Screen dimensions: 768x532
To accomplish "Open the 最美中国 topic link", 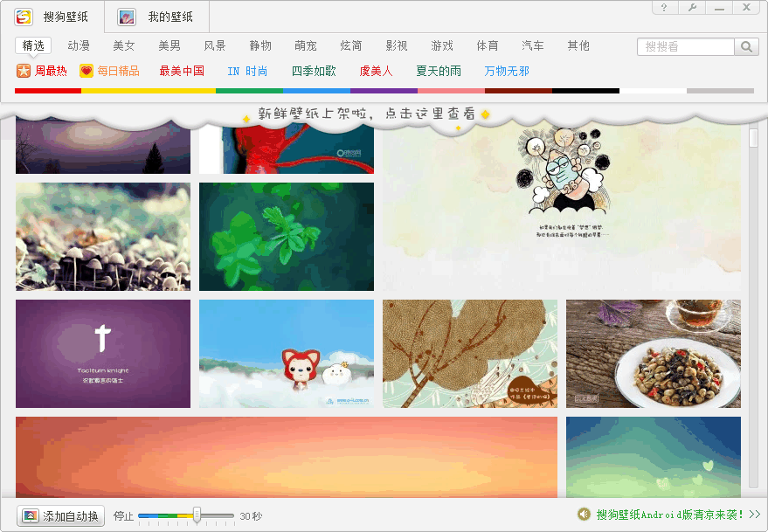I will (182, 72).
